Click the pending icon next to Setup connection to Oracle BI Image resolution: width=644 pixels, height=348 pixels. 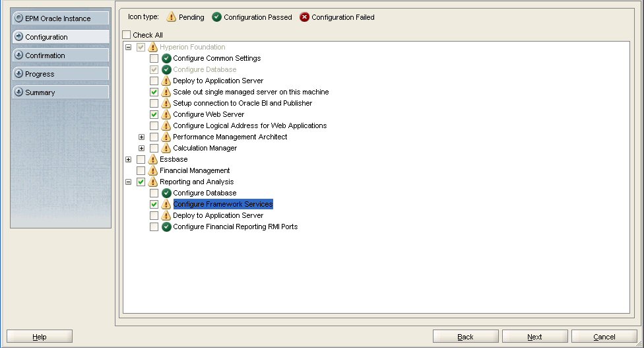pos(166,103)
